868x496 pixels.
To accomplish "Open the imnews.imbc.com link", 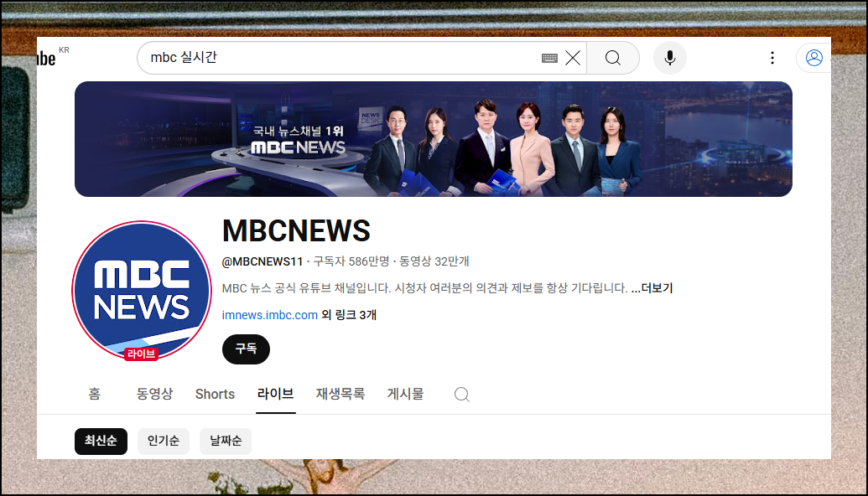I will (269, 315).
